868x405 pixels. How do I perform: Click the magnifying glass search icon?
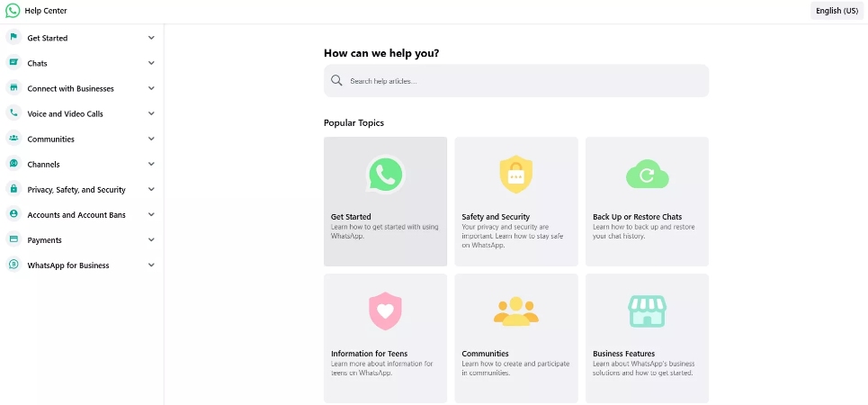336,81
